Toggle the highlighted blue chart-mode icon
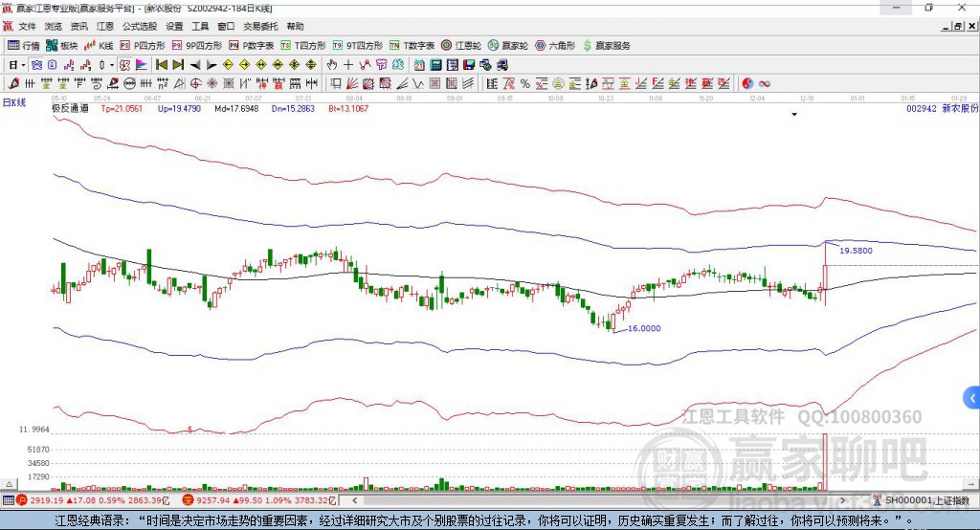Screen dimensions: 980x530 (x=37, y=65)
